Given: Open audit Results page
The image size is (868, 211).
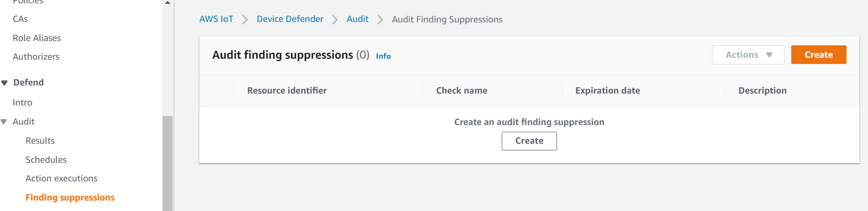Looking at the screenshot, I should [40, 141].
